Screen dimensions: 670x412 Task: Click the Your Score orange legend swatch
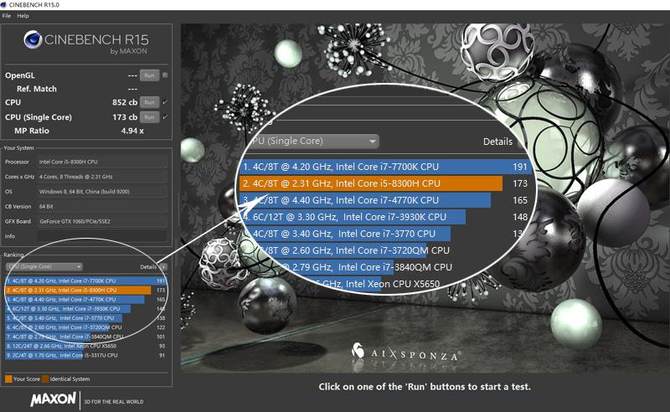tap(8, 379)
